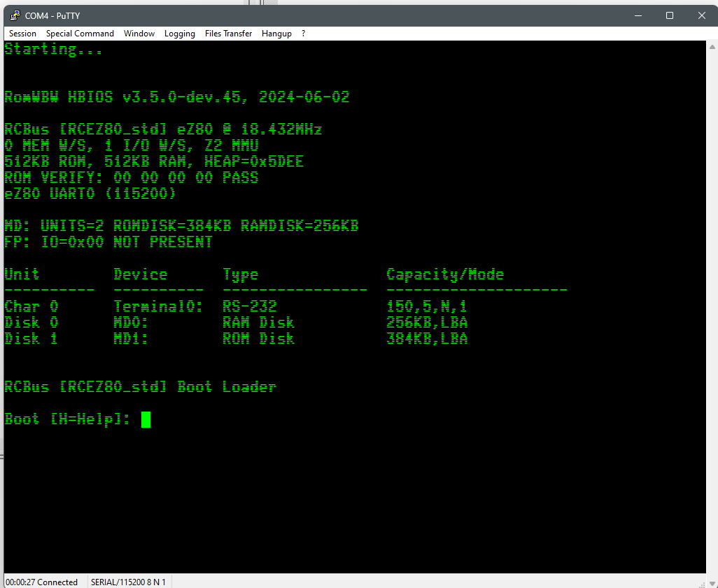718x588 pixels.
Task: Click the 'FP: IO=0x00 NOT PRESENT' line
Action: point(108,241)
